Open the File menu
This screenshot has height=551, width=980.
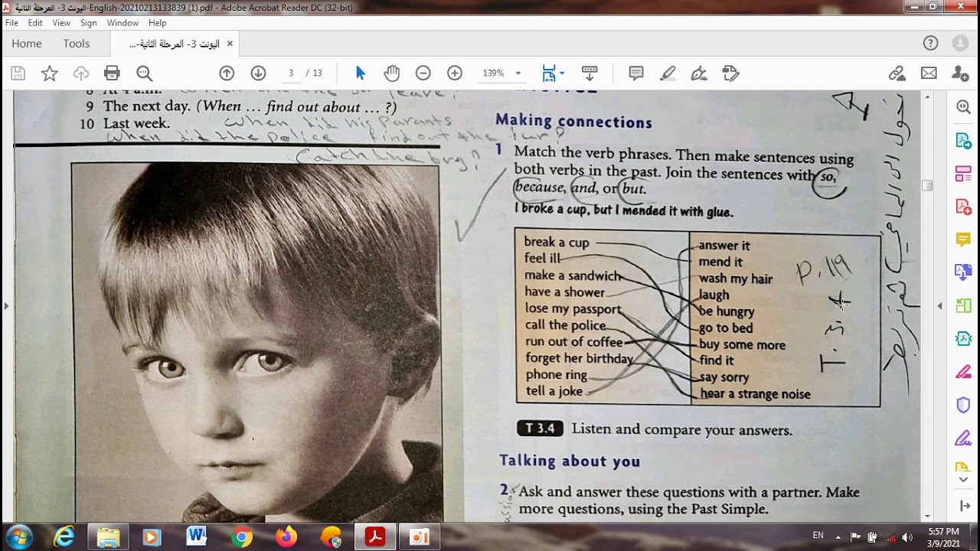(x=11, y=23)
